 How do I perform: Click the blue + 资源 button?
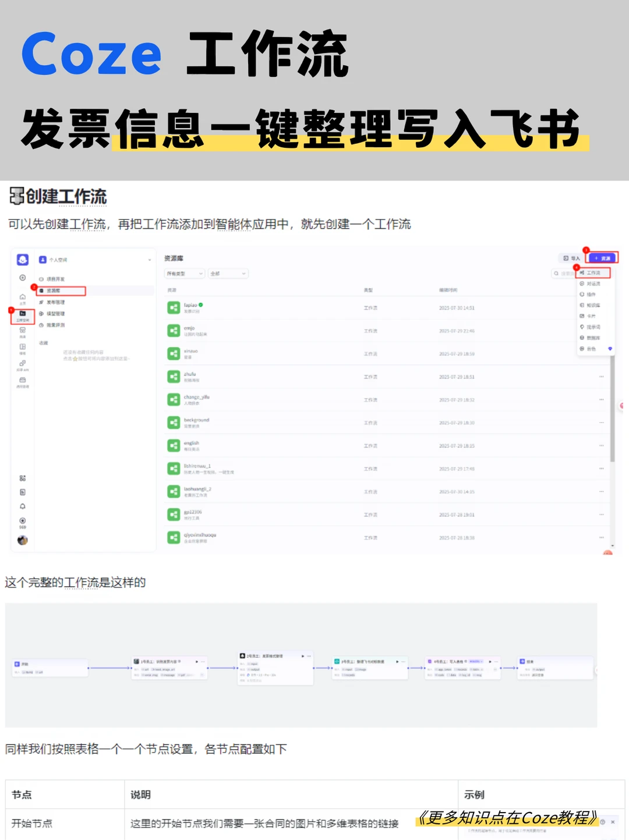(602, 258)
